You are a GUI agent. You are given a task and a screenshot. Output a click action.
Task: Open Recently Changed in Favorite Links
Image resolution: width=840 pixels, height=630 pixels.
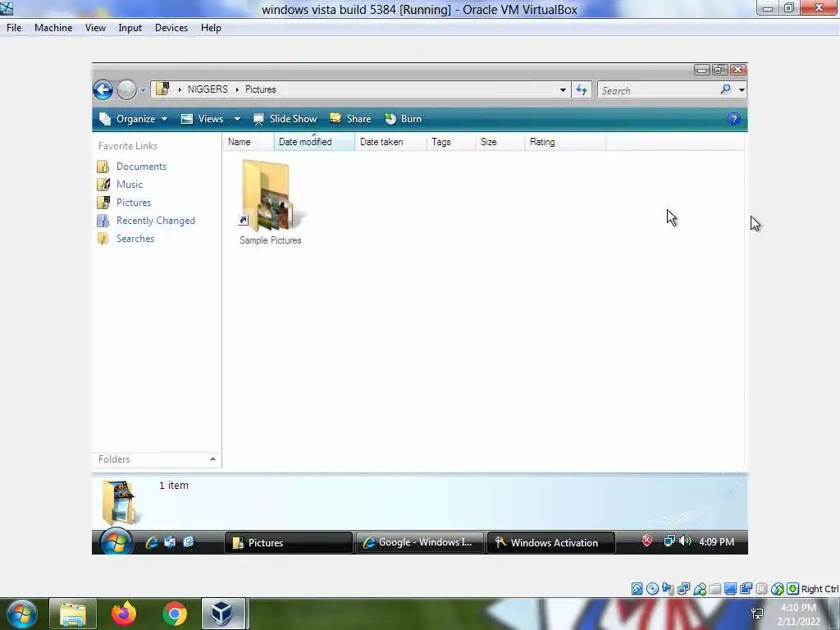[146, 221]
